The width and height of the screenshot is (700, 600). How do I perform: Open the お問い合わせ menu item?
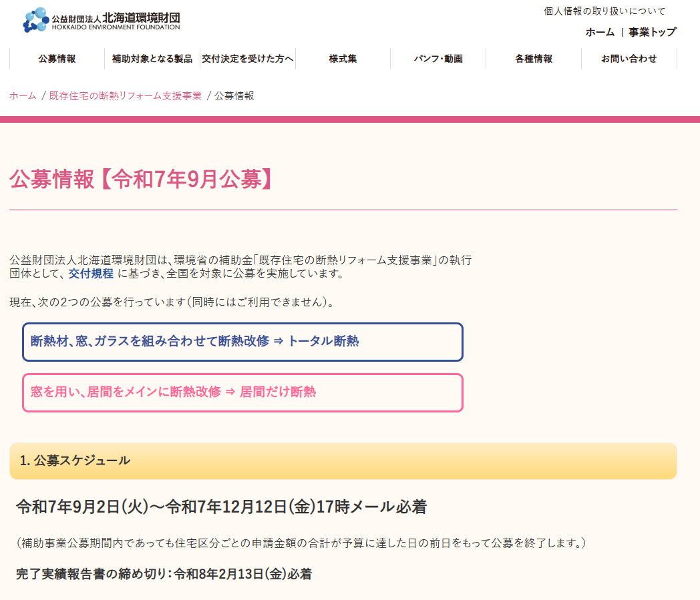click(x=629, y=59)
